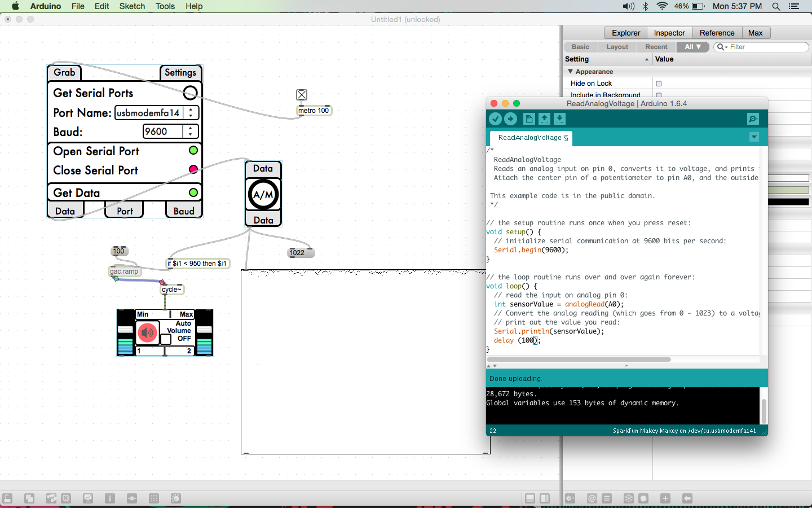Click the Filter search field in inspector
The width and height of the screenshot is (812, 508).
click(761, 47)
